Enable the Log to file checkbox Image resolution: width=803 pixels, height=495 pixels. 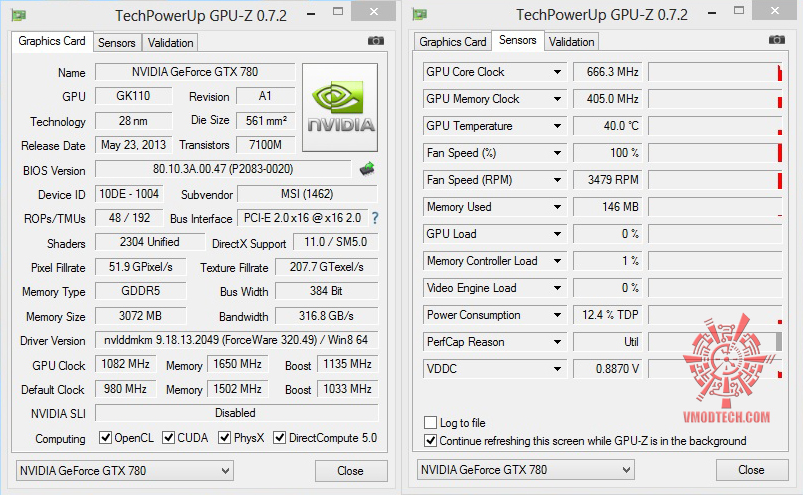coord(431,423)
